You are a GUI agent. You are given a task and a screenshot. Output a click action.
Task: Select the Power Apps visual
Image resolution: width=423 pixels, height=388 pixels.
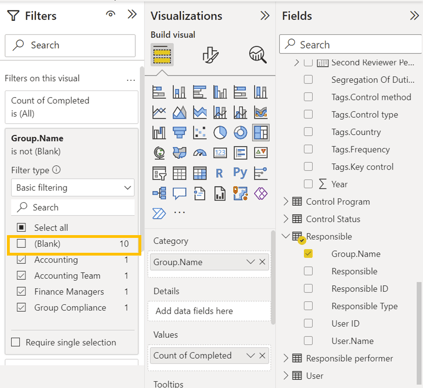(x=261, y=193)
